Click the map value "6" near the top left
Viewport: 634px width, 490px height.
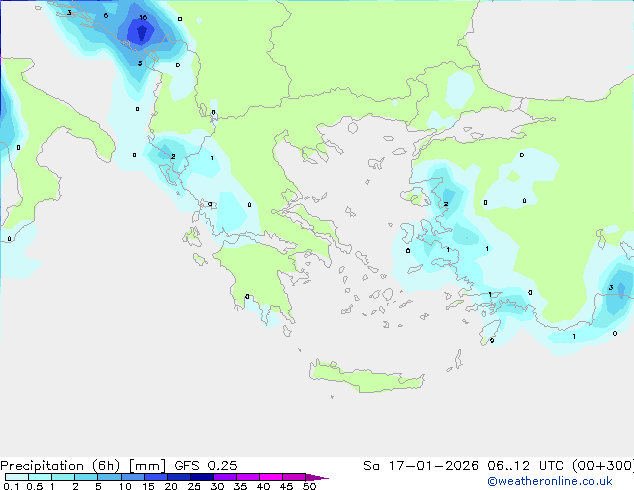coord(106,16)
